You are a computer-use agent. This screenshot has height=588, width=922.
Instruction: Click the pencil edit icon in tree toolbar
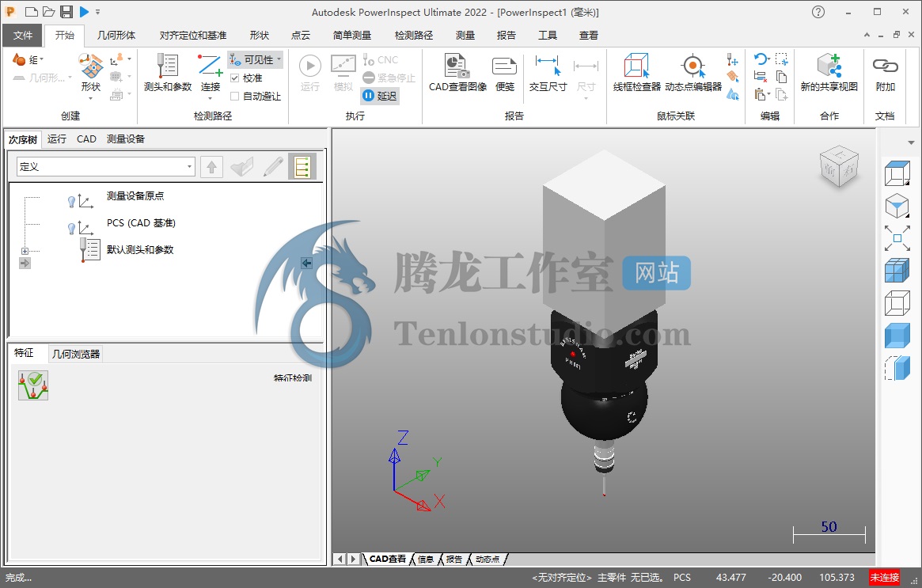(x=273, y=167)
